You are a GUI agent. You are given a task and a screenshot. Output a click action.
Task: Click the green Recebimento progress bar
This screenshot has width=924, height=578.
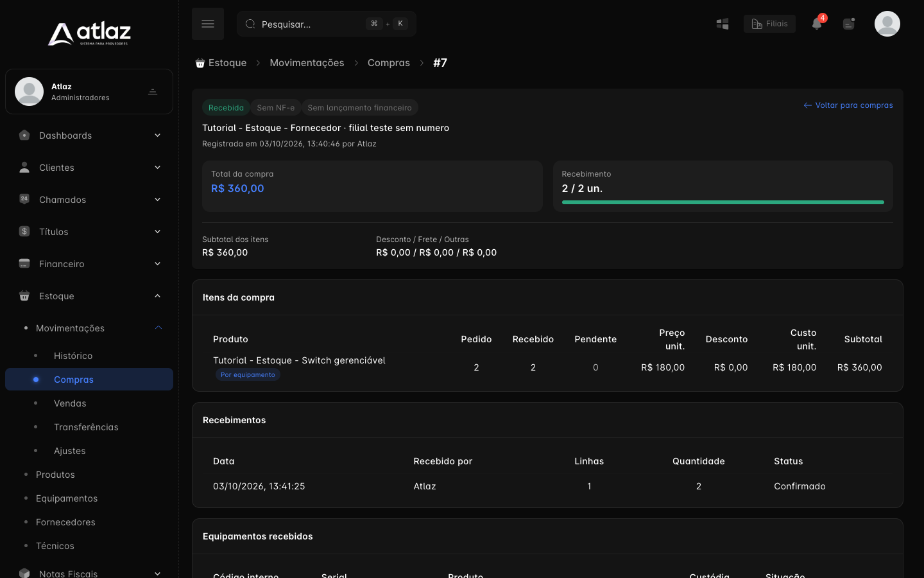coord(723,202)
